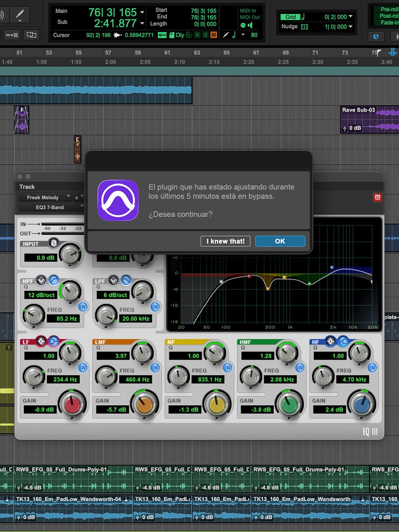Click the orange LMF gain knob
Viewport: 399px width, 532px height.
tap(145, 405)
